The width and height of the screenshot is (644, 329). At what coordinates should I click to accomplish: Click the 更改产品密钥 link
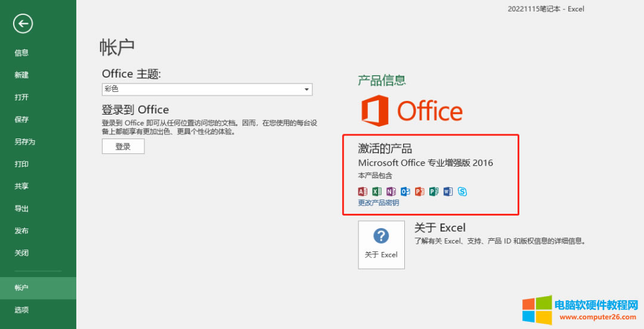pyautogui.click(x=378, y=203)
